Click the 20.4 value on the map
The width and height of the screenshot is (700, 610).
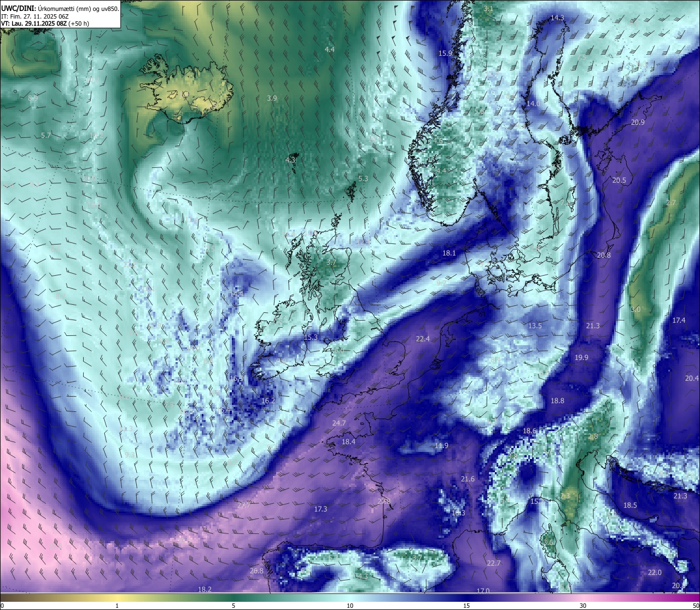(692, 378)
